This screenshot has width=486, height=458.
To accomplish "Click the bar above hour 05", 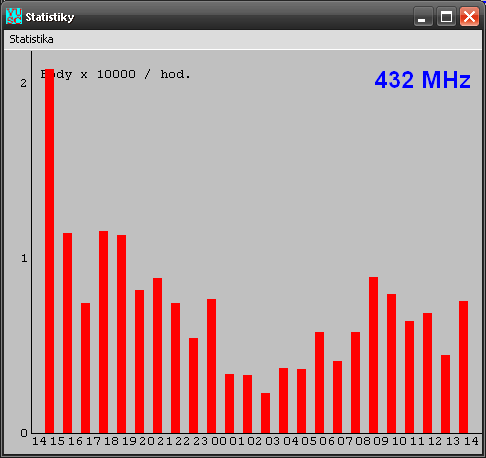I will [x=319, y=382].
